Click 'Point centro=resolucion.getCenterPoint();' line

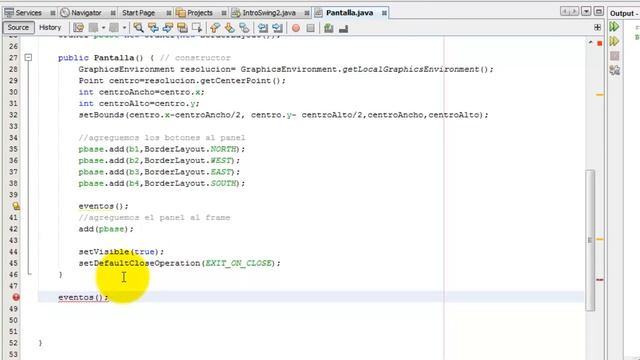pyautogui.click(x=182, y=81)
